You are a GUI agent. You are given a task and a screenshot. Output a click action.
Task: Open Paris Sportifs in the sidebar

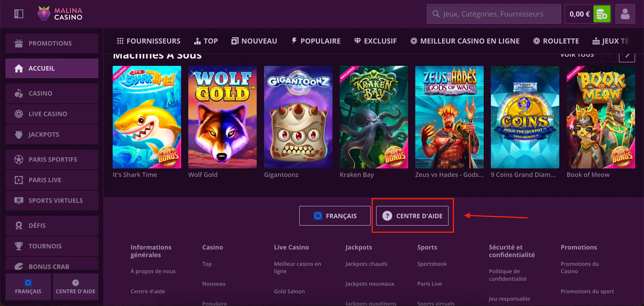[52, 159]
